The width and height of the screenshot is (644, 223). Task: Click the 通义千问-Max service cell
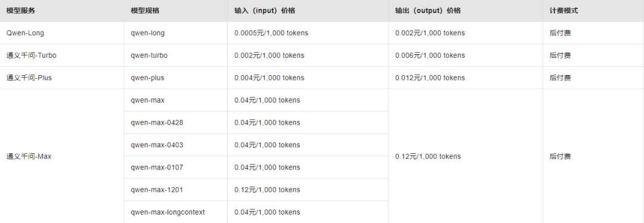click(x=62, y=156)
